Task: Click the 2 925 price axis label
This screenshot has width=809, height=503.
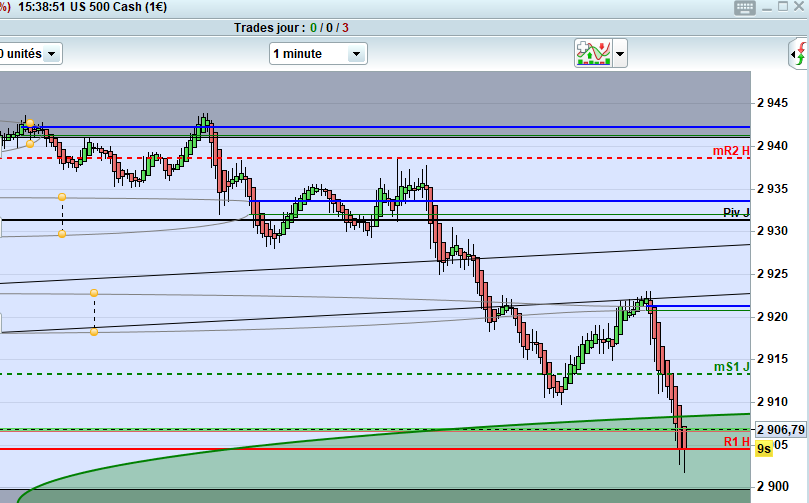Action: click(x=772, y=273)
